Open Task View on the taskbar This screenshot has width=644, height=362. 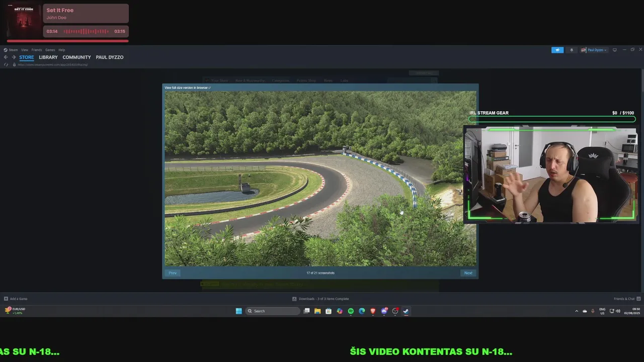(x=306, y=311)
